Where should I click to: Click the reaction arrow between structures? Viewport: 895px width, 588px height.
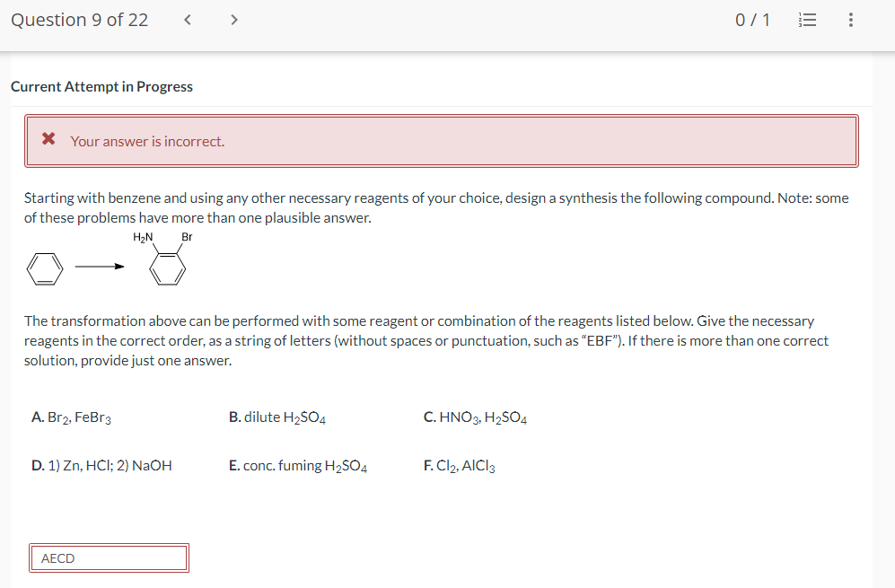click(99, 267)
